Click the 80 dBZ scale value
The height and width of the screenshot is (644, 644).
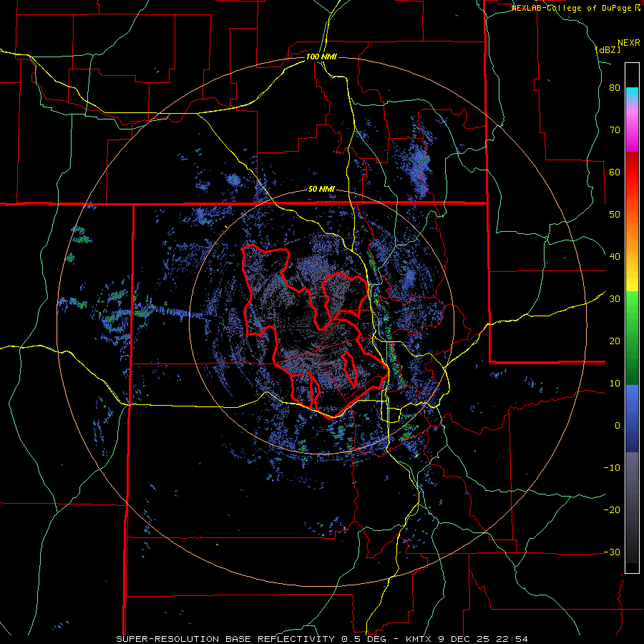point(615,88)
